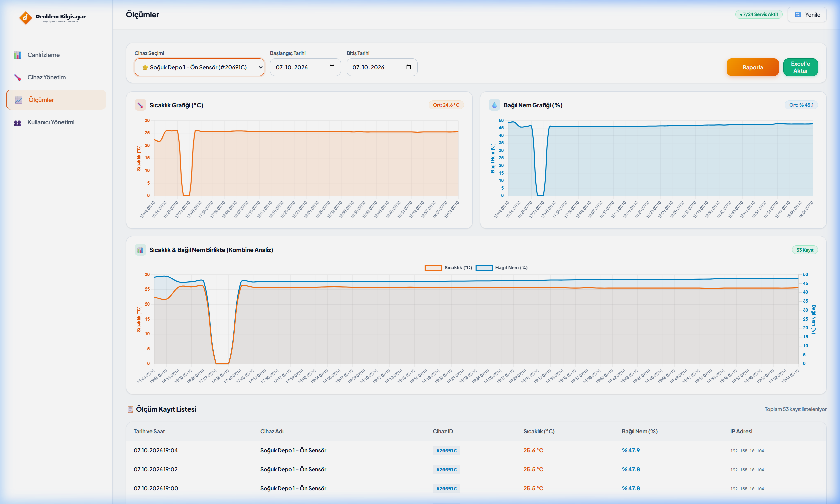840x504 pixels.
Task: Click the Canlı İzleme bar chart icon
Action: (x=18, y=55)
